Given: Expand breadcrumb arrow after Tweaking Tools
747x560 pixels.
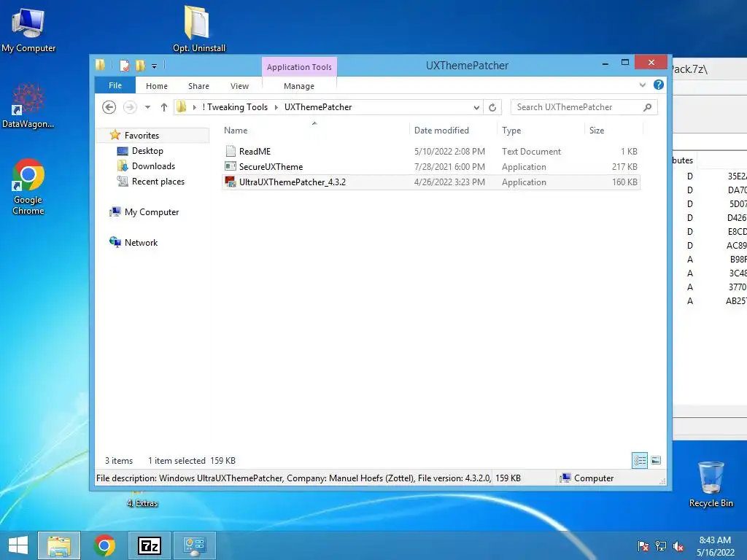Looking at the screenshot, I should click(276, 107).
